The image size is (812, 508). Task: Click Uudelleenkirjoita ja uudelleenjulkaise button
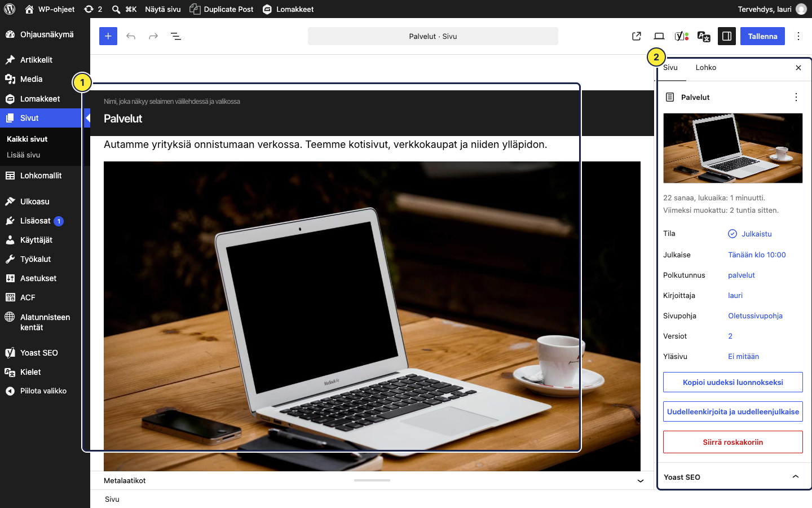733,411
